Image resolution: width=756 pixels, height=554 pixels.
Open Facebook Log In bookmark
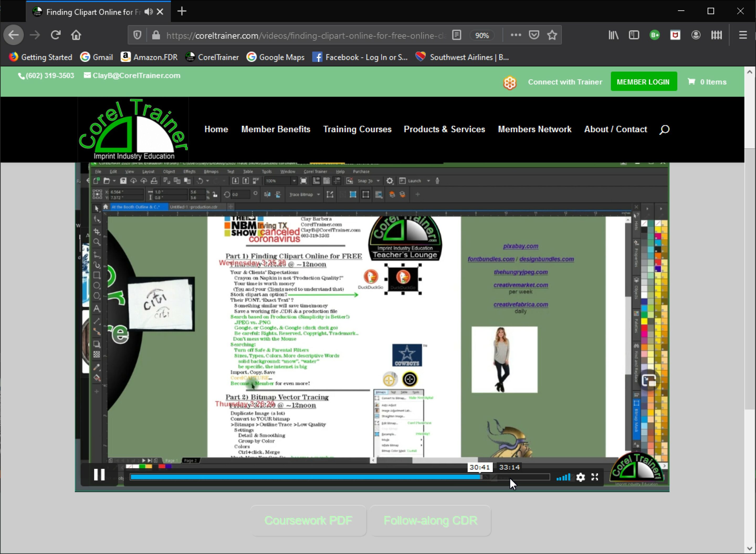(x=360, y=57)
